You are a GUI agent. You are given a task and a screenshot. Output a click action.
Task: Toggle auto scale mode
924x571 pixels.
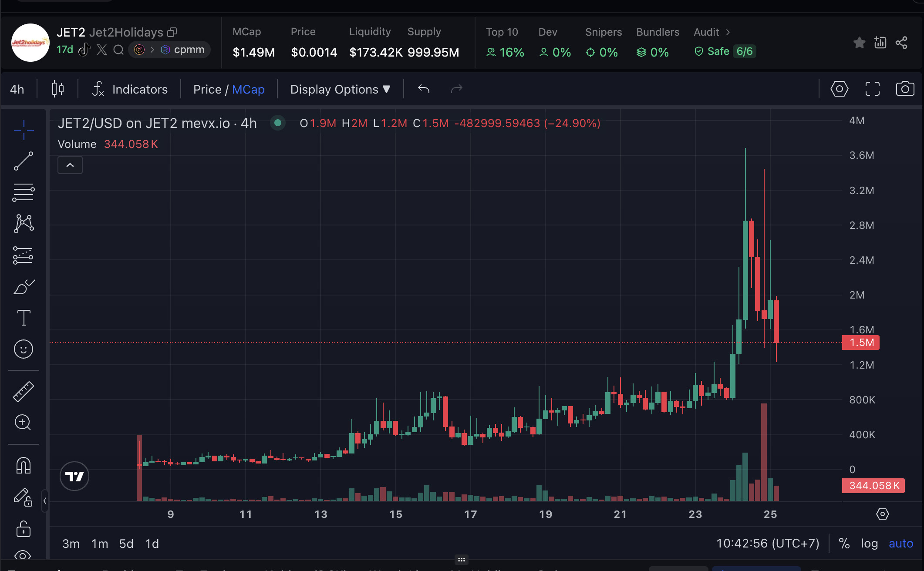901,544
